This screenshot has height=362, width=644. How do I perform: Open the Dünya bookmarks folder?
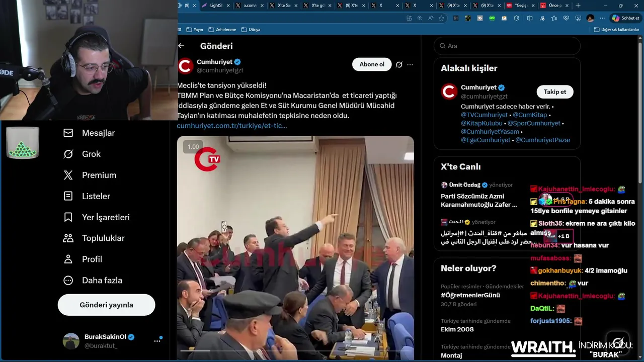(x=251, y=30)
